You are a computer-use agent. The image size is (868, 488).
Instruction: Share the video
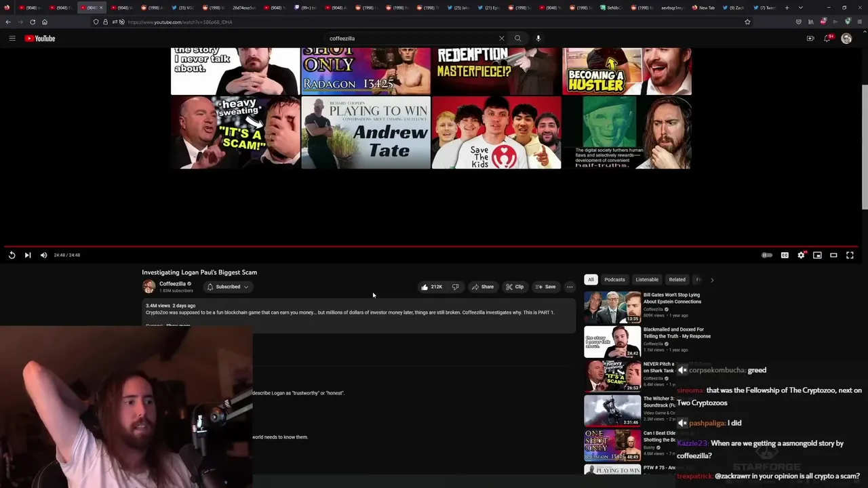pyautogui.click(x=483, y=287)
